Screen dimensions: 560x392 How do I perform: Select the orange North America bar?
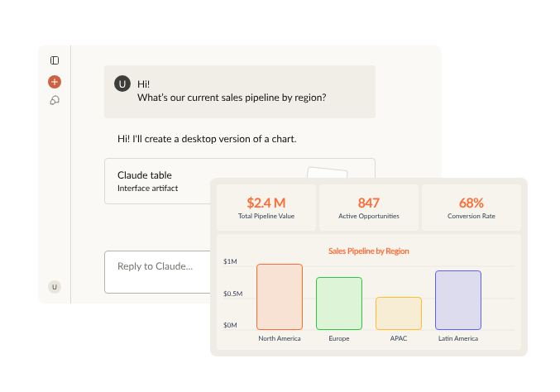pos(280,297)
